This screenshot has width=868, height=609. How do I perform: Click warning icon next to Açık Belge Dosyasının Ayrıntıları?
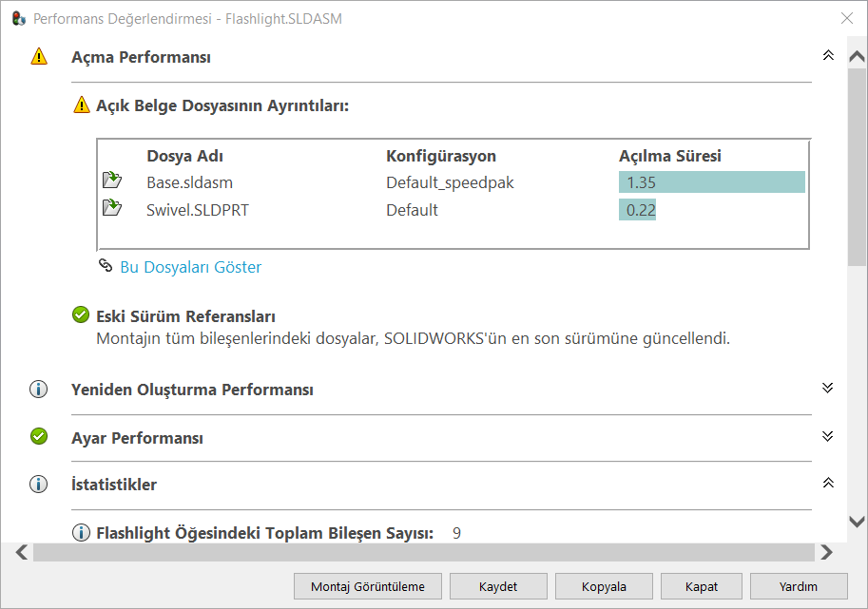[x=82, y=105]
